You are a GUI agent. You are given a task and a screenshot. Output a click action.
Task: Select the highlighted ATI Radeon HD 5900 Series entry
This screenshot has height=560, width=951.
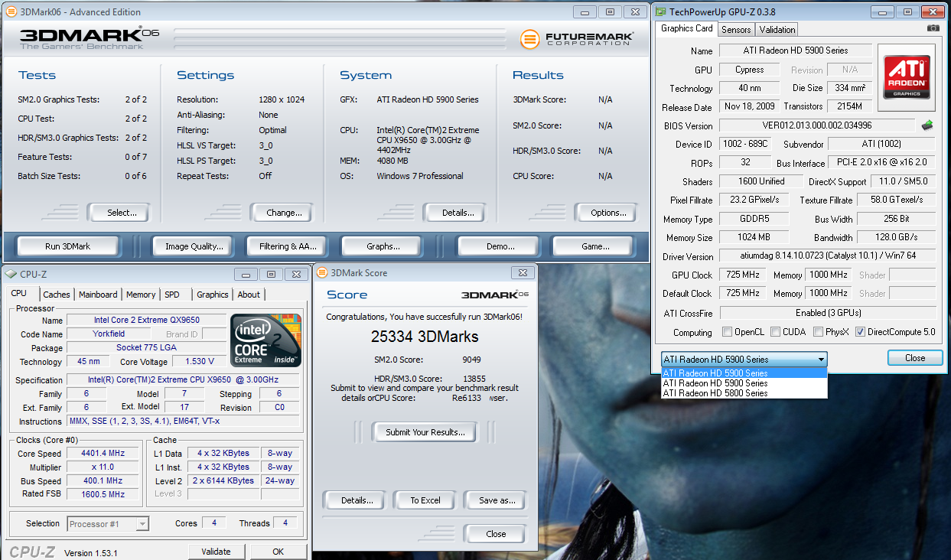(744, 373)
